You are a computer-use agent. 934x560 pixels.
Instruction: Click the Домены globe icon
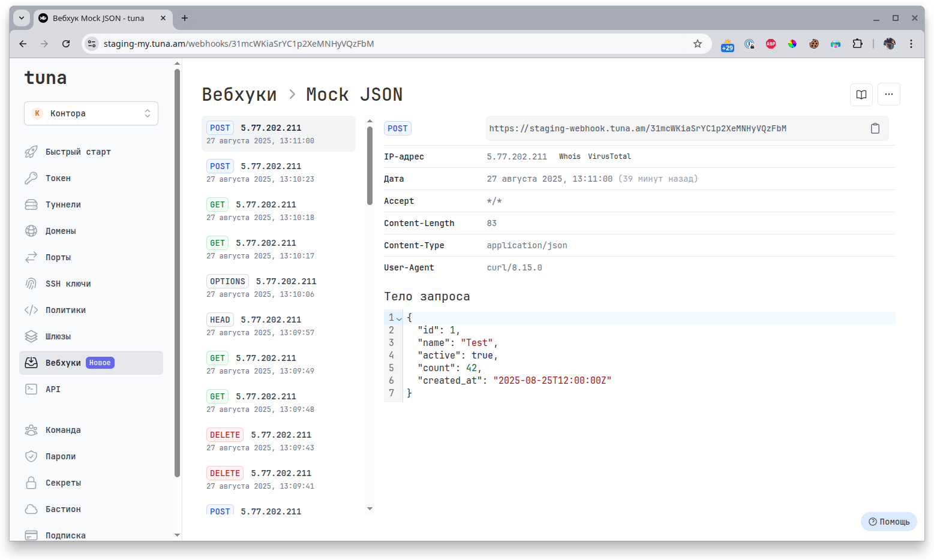pos(31,231)
